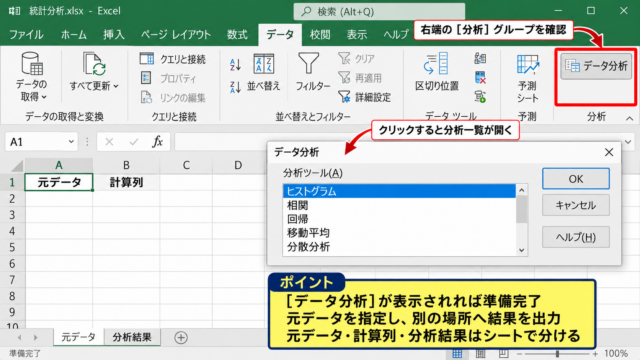Image resolution: width=640 pixels, height=360 pixels.
Task: Click the select all corner triangle
Action: click(x=17, y=166)
